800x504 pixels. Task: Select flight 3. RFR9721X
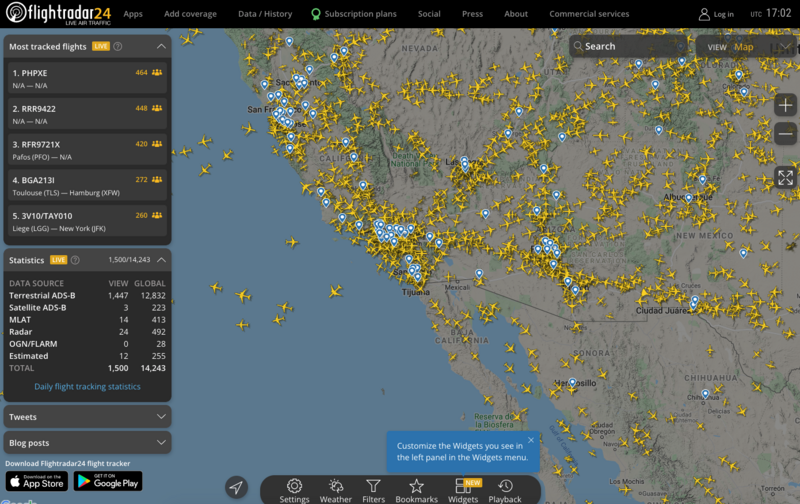(87, 150)
